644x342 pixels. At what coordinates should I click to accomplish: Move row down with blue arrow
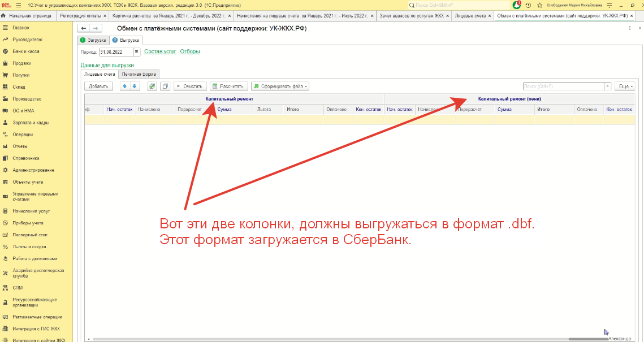[x=134, y=86]
